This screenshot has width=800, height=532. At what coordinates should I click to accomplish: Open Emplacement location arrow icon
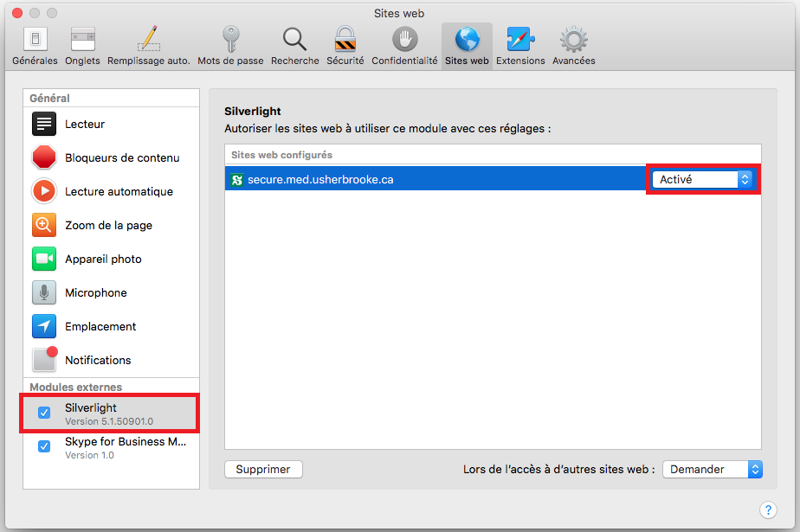tap(44, 327)
